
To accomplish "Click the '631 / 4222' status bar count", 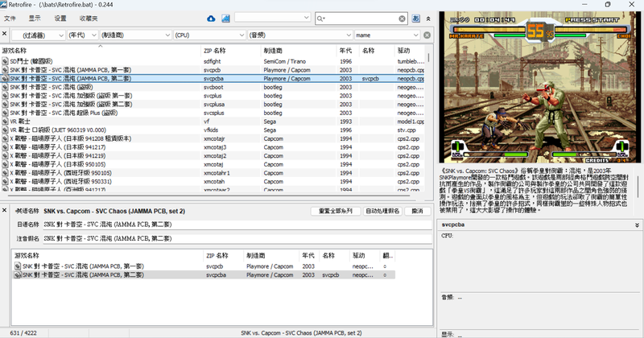I will (23, 333).
